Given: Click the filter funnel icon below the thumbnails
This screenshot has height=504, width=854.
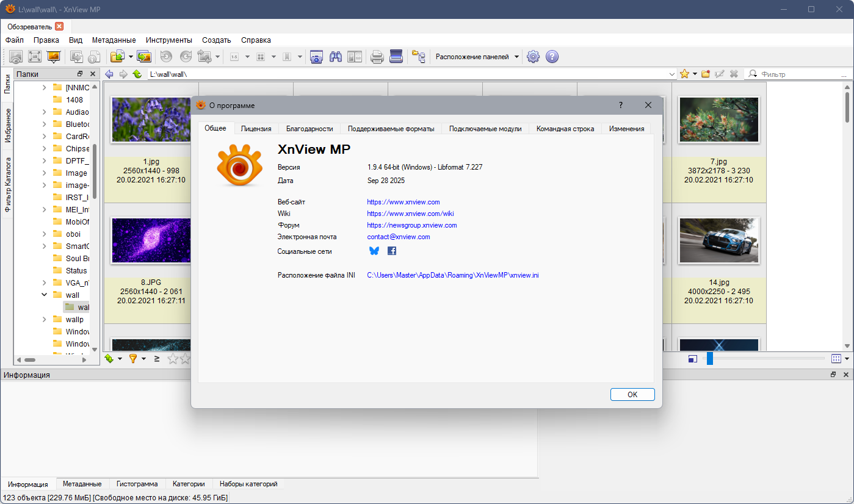Looking at the screenshot, I should [x=133, y=359].
